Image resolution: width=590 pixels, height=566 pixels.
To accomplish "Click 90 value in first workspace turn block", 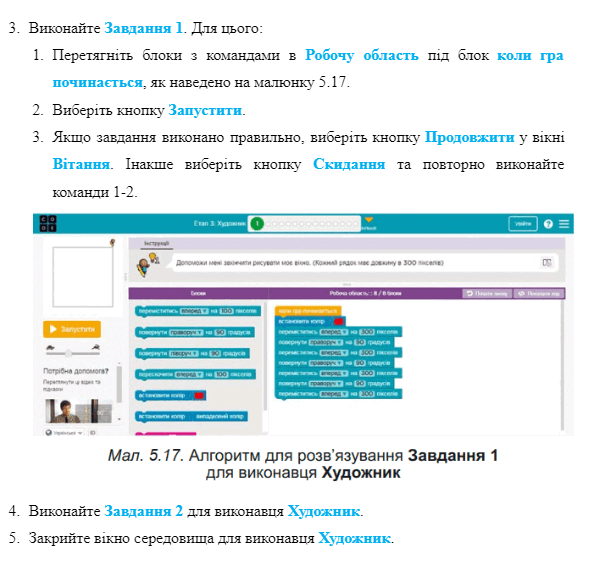I will [x=360, y=342].
